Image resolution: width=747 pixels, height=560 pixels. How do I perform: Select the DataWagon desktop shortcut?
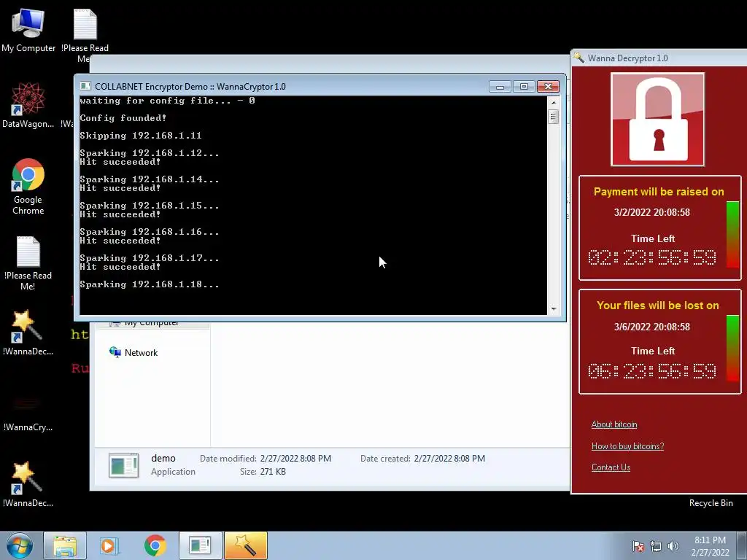pos(28,105)
